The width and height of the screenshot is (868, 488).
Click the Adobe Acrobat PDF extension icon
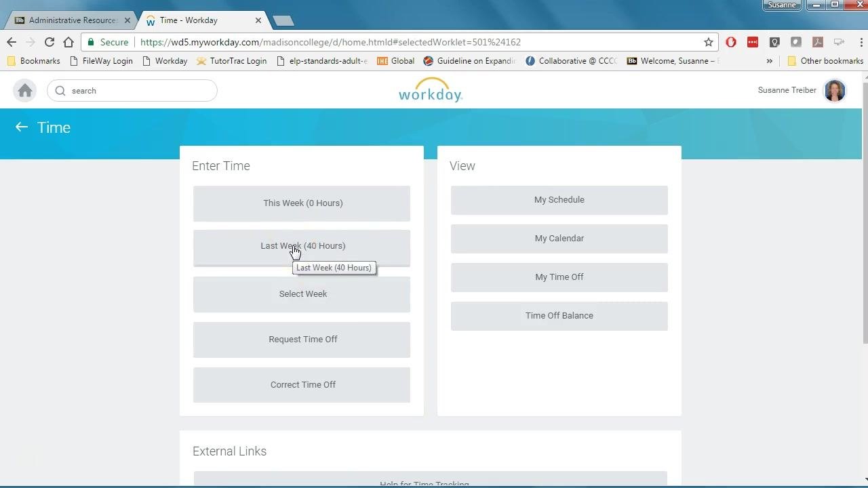point(818,42)
